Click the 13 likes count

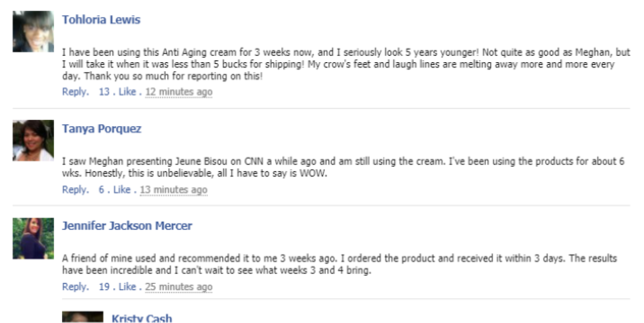(104, 92)
